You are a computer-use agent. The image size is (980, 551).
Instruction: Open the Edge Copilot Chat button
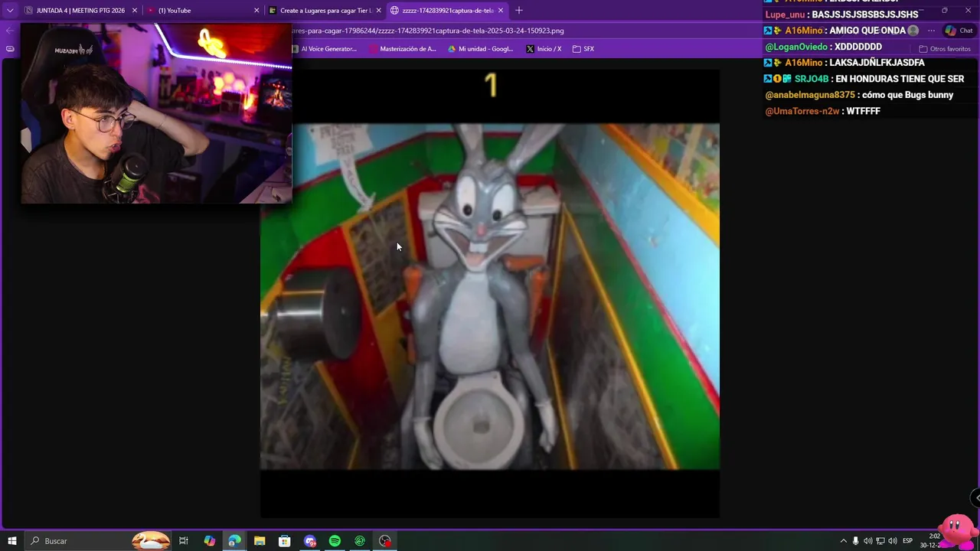[959, 31]
